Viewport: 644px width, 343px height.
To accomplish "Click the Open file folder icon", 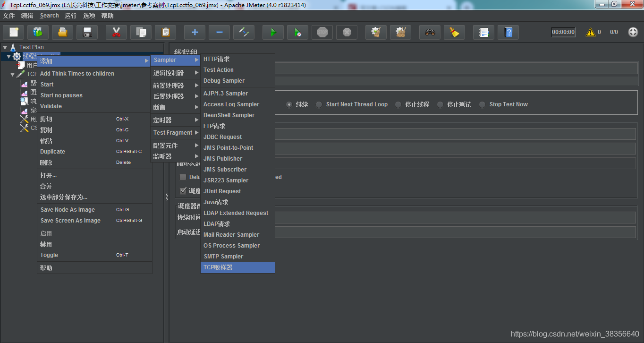I will (x=63, y=32).
